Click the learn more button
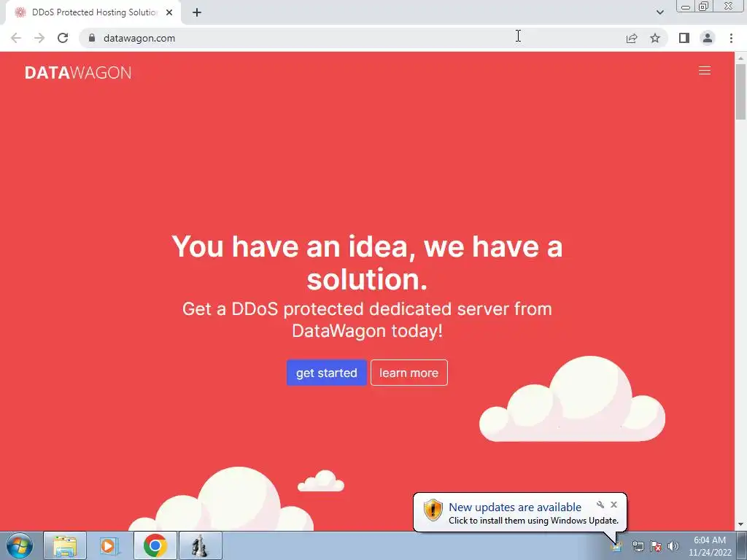747x560 pixels. pyautogui.click(x=409, y=373)
